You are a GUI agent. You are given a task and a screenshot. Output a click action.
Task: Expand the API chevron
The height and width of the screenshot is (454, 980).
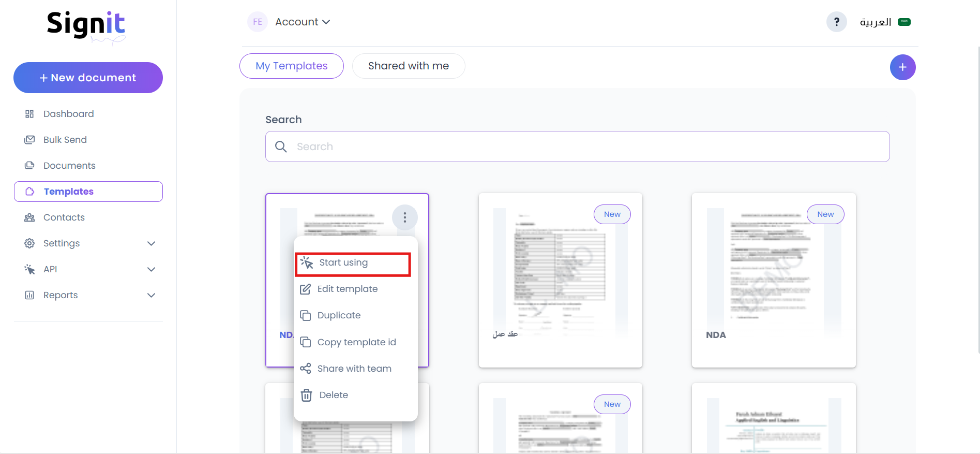click(151, 269)
